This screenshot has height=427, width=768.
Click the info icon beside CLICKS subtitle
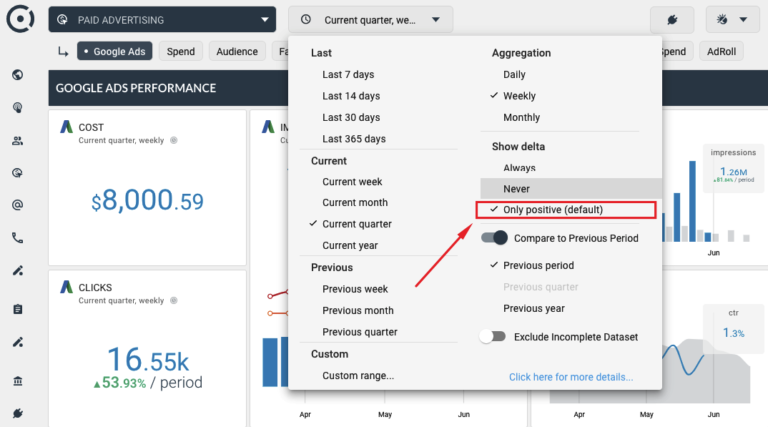tap(173, 300)
